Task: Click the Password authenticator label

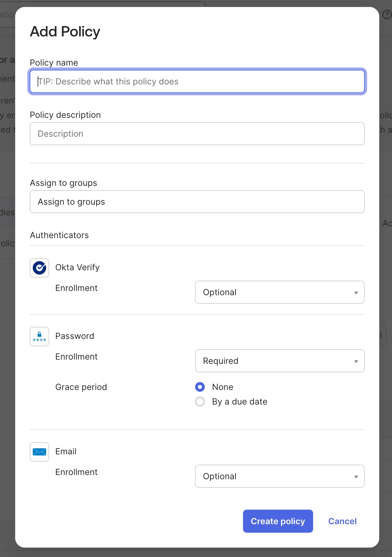Action: pos(75,336)
